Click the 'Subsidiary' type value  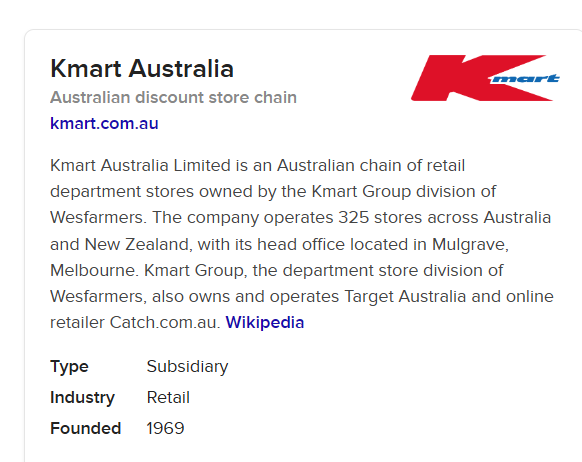tap(187, 367)
